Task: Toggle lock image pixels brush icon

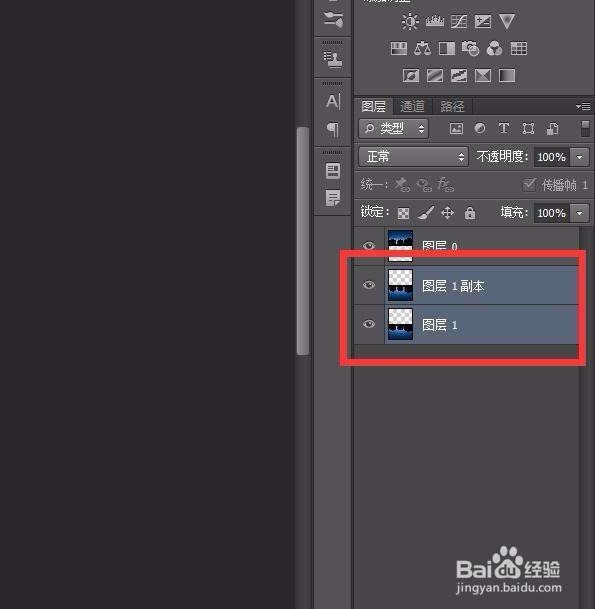Action: (426, 213)
